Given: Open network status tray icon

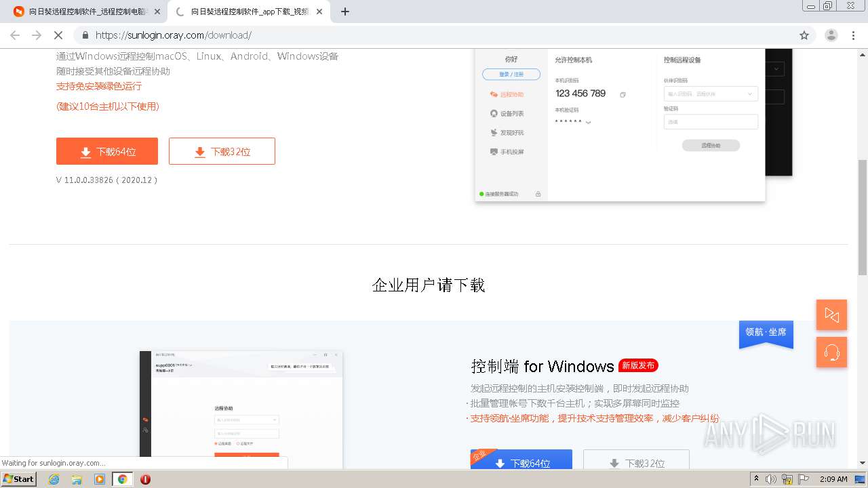Looking at the screenshot, I should [x=787, y=479].
